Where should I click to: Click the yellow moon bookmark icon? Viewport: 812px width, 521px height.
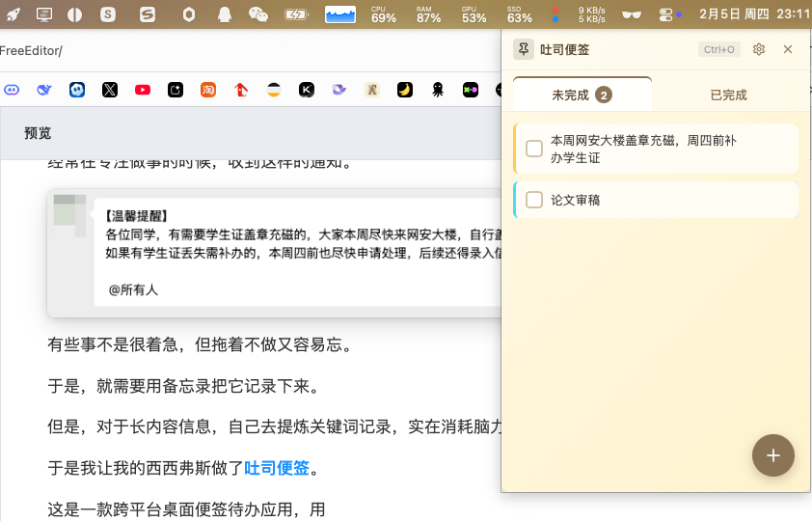coord(405,90)
